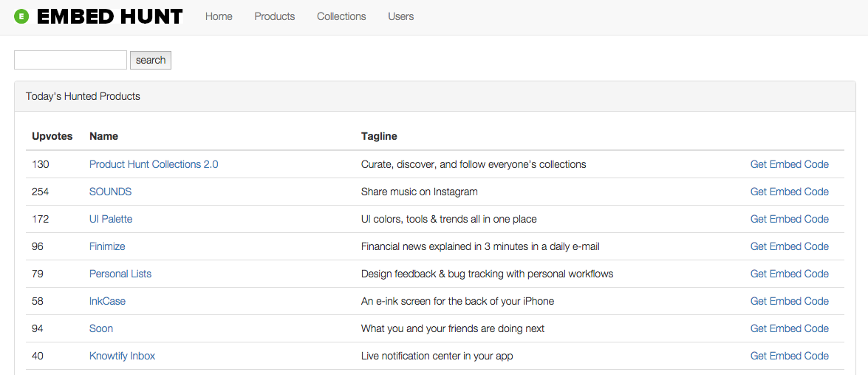The width and height of the screenshot is (868, 375).
Task: Visit the UI Palette product page
Action: pyautogui.click(x=111, y=219)
